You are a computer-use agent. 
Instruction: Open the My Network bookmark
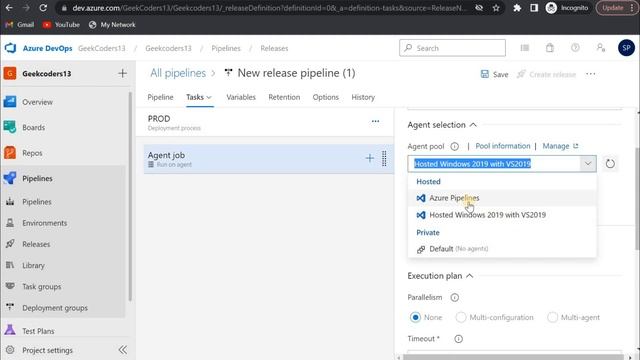coord(112,24)
